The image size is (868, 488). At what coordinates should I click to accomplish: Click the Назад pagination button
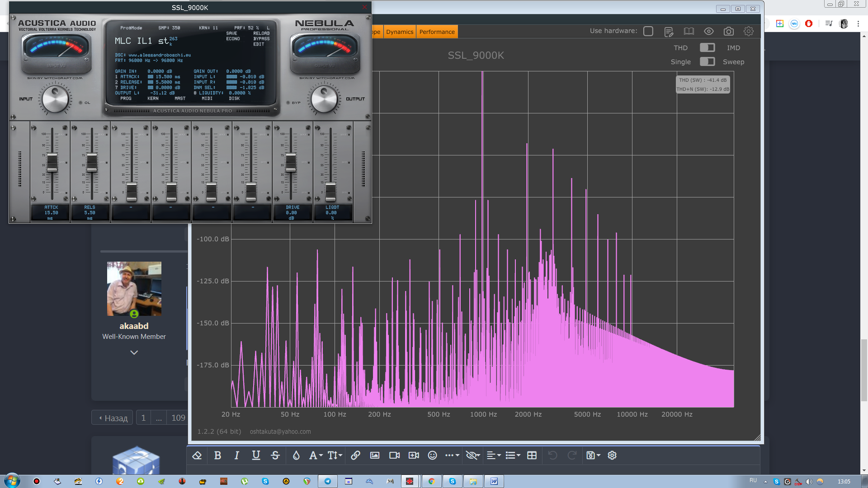113,418
